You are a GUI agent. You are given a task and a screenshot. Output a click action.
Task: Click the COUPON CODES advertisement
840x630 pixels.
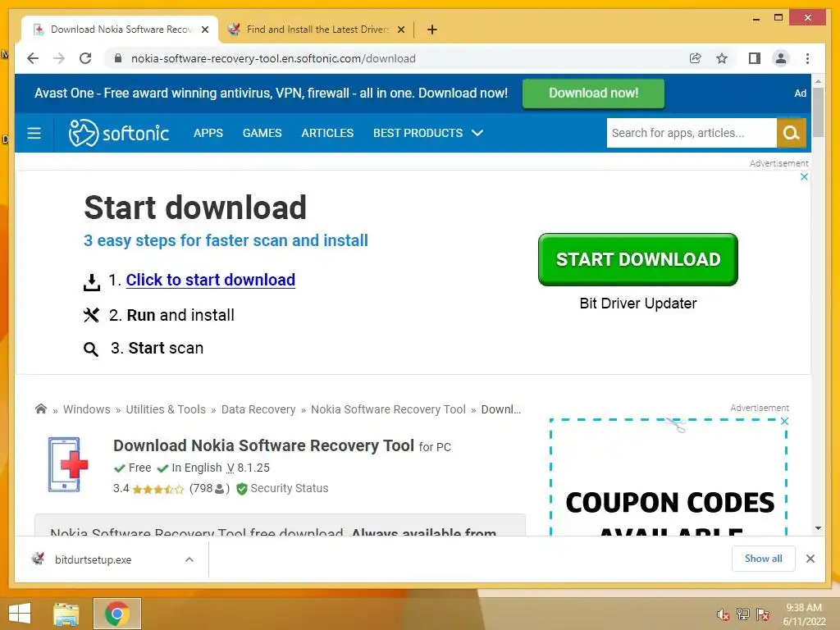pos(669,478)
